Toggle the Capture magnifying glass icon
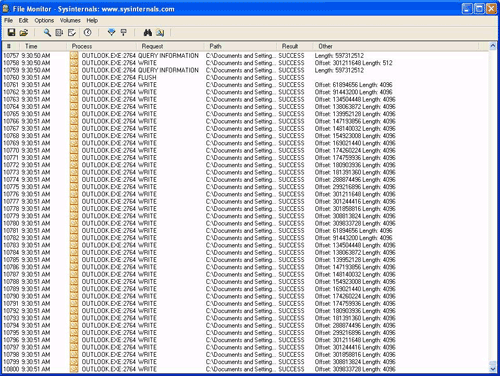The width and height of the screenshot is (500, 376). tap(47, 32)
